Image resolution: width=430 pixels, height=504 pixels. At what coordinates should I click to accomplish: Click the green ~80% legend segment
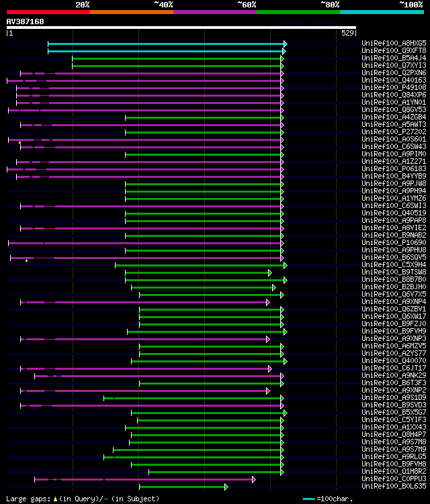[x=298, y=12]
